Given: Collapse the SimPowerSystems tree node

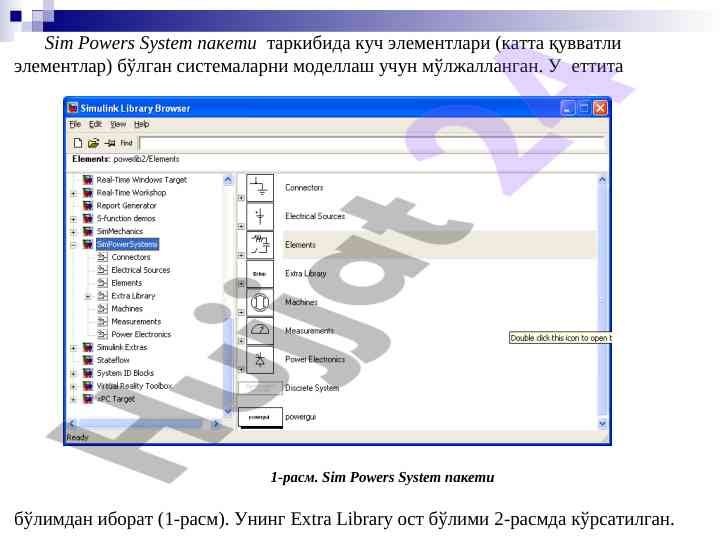Looking at the screenshot, I should (x=73, y=244).
